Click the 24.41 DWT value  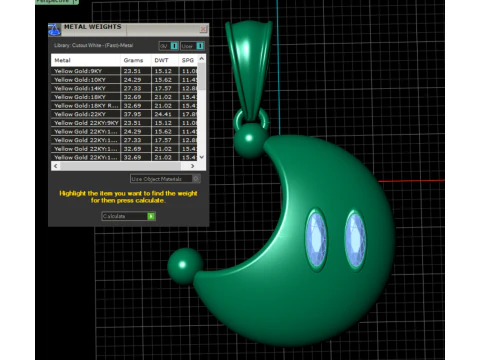[x=163, y=114]
